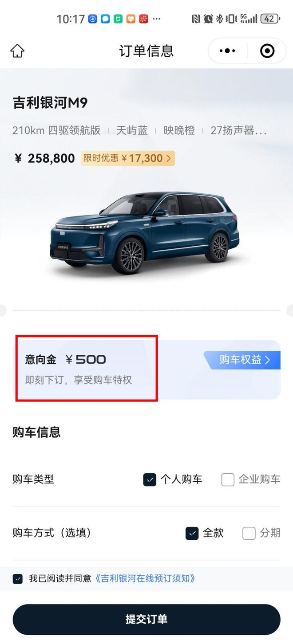Toggle the 我已阅读并同意 agreement checkbox
This screenshot has width=293, height=644.
point(18,579)
